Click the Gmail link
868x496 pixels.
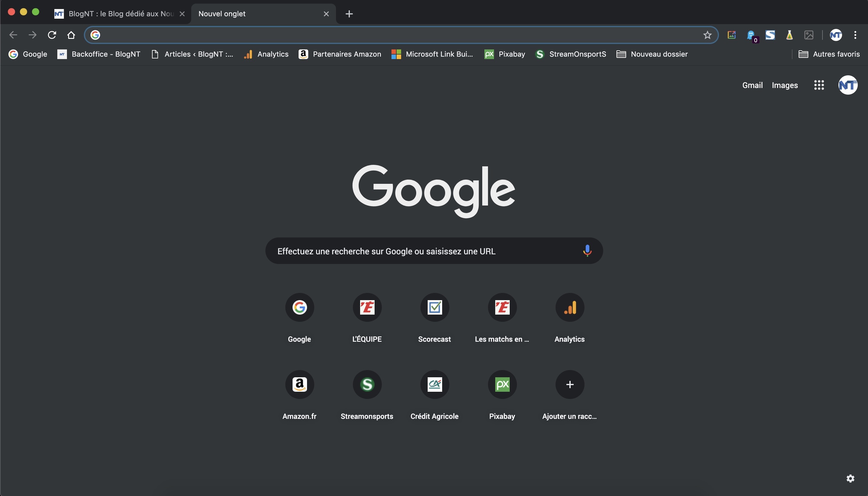click(752, 85)
